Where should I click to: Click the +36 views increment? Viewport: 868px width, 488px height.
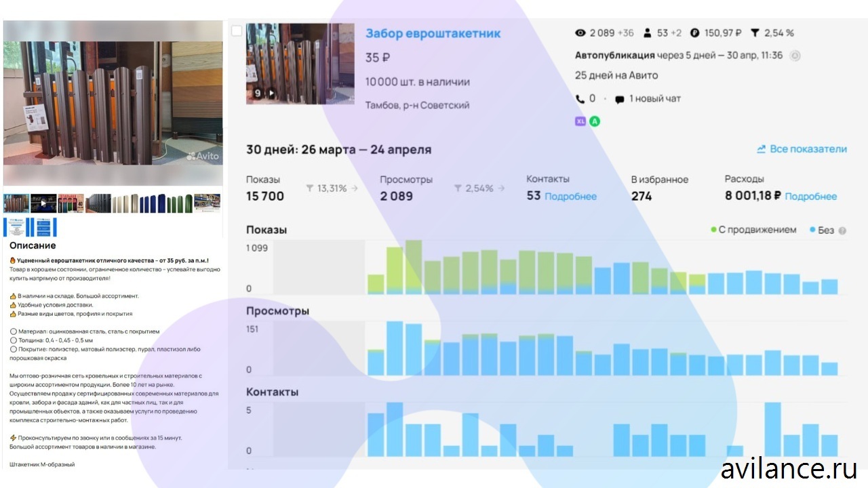[x=627, y=33]
